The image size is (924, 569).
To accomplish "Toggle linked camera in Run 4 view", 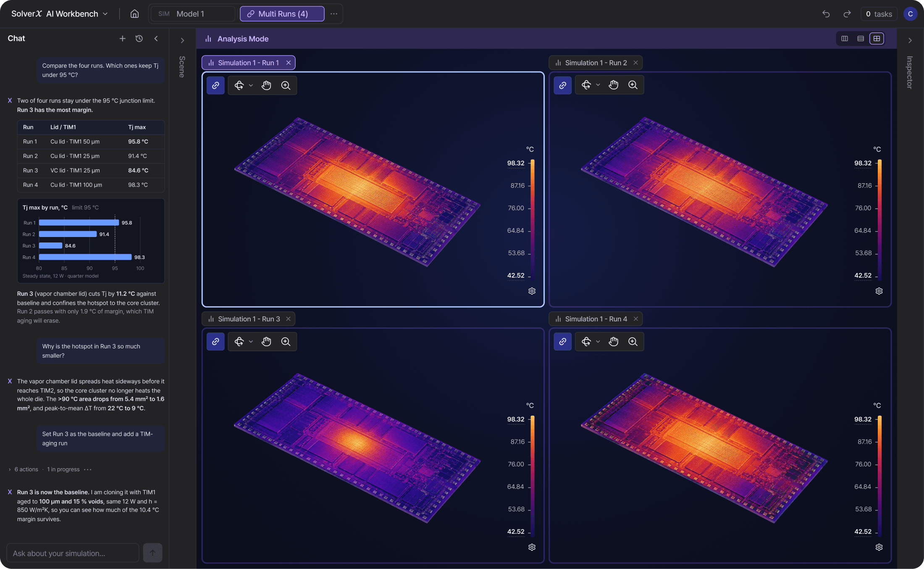I will (563, 342).
